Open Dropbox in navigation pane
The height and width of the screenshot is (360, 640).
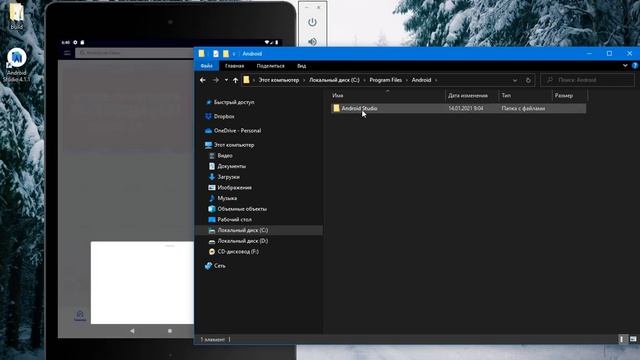[x=224, y=116]
